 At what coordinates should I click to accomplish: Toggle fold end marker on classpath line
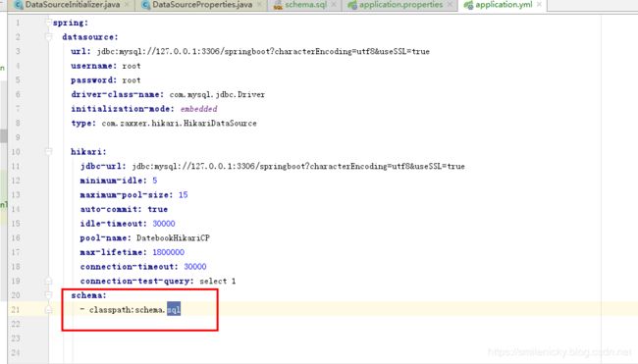coord(48,309)
